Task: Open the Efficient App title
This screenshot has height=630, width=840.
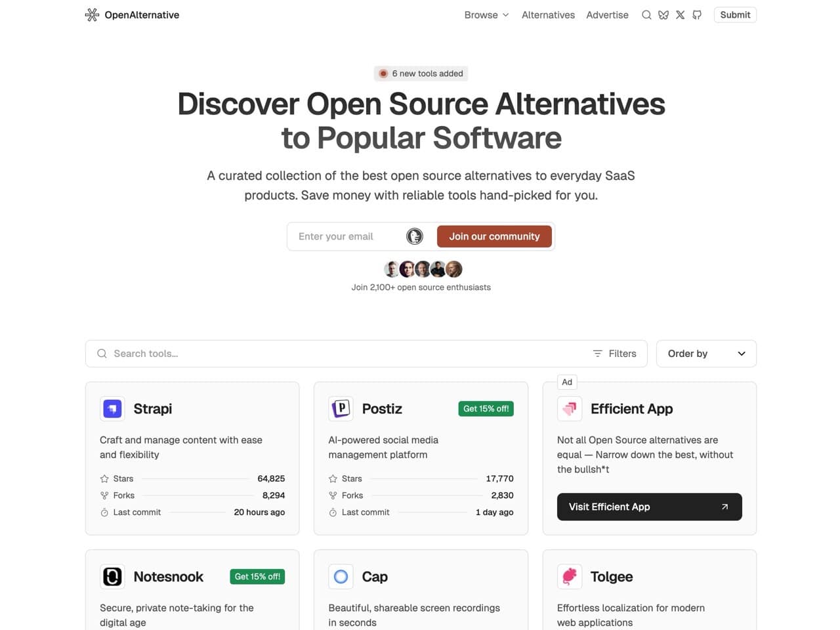Action: click(631, 409)
